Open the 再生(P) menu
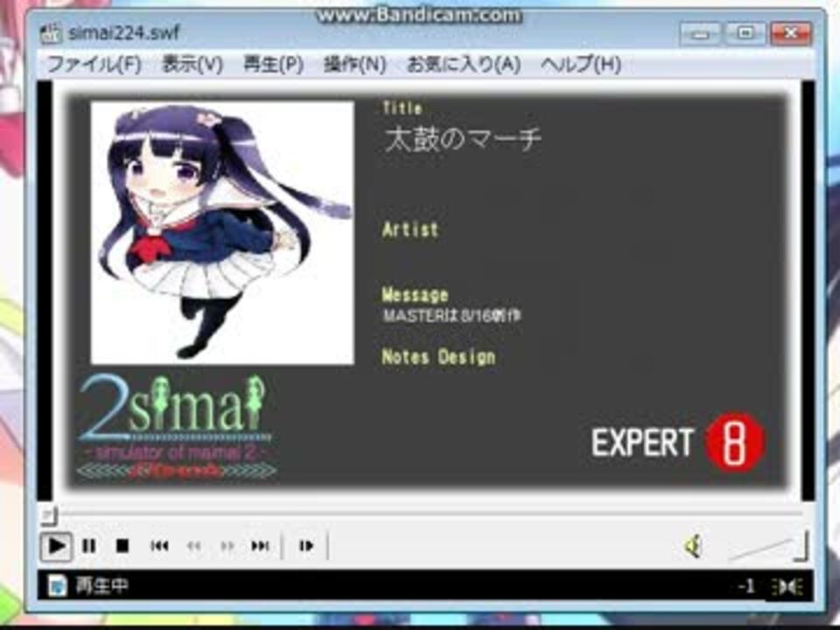The image size is (840, 630). [273, 65]
